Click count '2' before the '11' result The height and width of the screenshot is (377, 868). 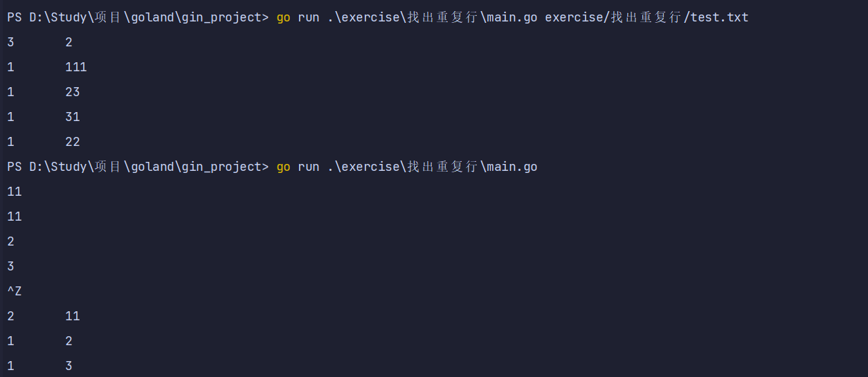pos(10,316)
